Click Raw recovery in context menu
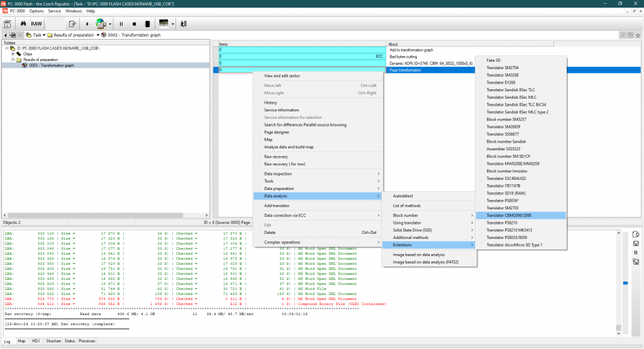 [275, 156]
